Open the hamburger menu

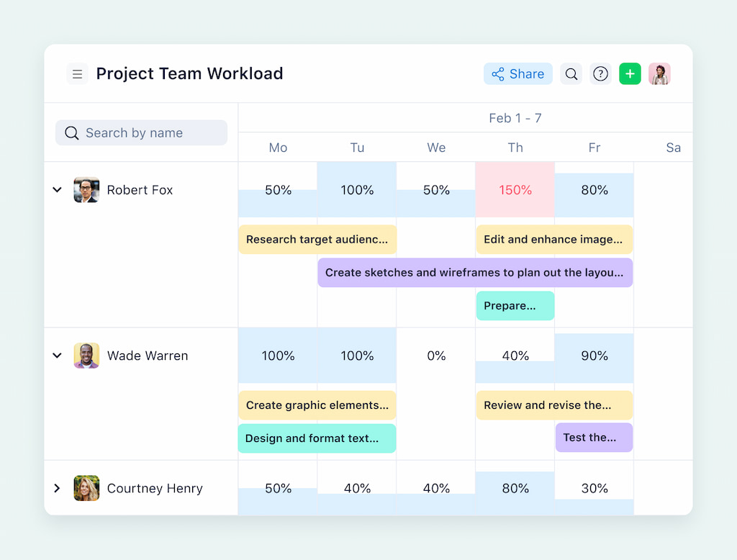coord(77,73)
